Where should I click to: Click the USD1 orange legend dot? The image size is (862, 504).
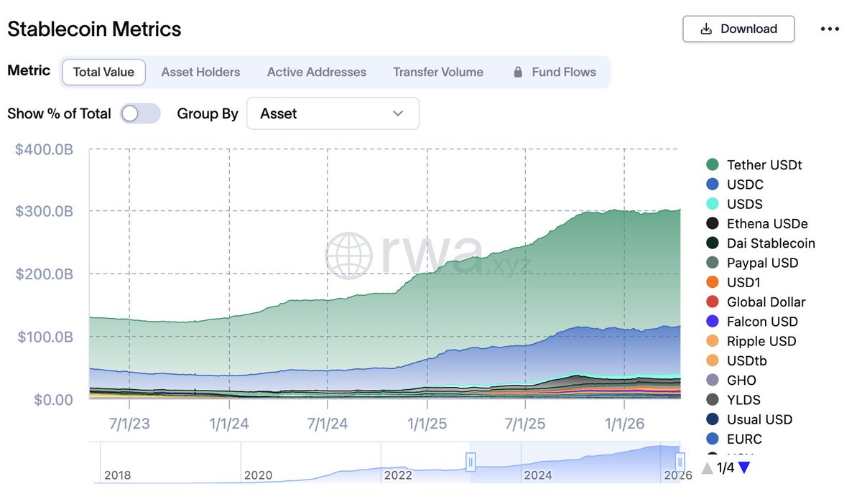[x=713, y=282]
